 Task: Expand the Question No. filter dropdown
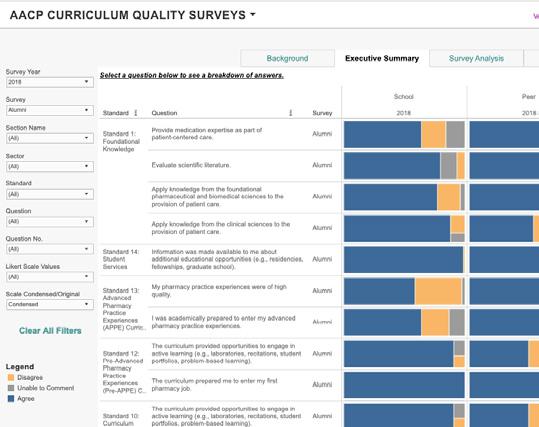coord(50,249)
